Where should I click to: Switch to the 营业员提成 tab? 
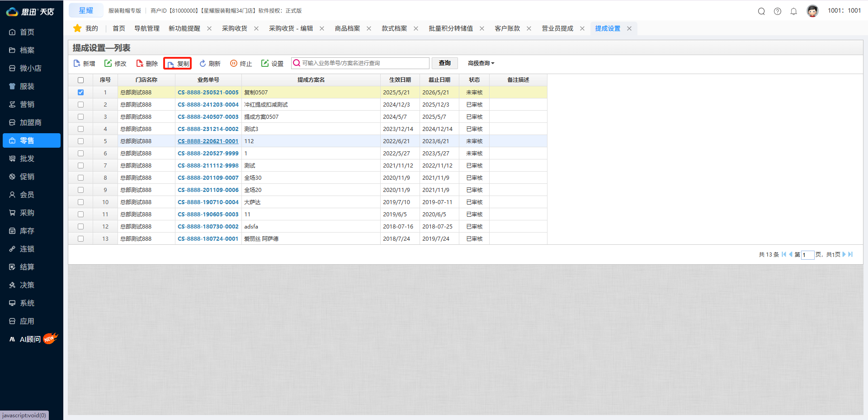coord(557,28)
